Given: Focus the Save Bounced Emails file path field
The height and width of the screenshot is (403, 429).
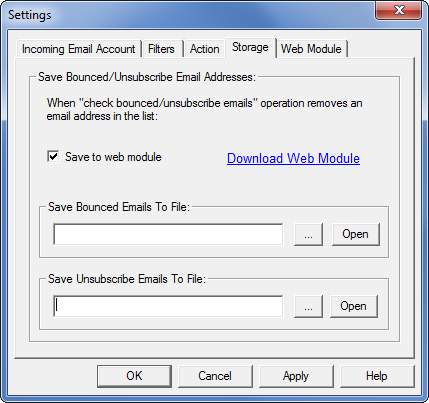Looking at the screenshot, I should 168,234.
